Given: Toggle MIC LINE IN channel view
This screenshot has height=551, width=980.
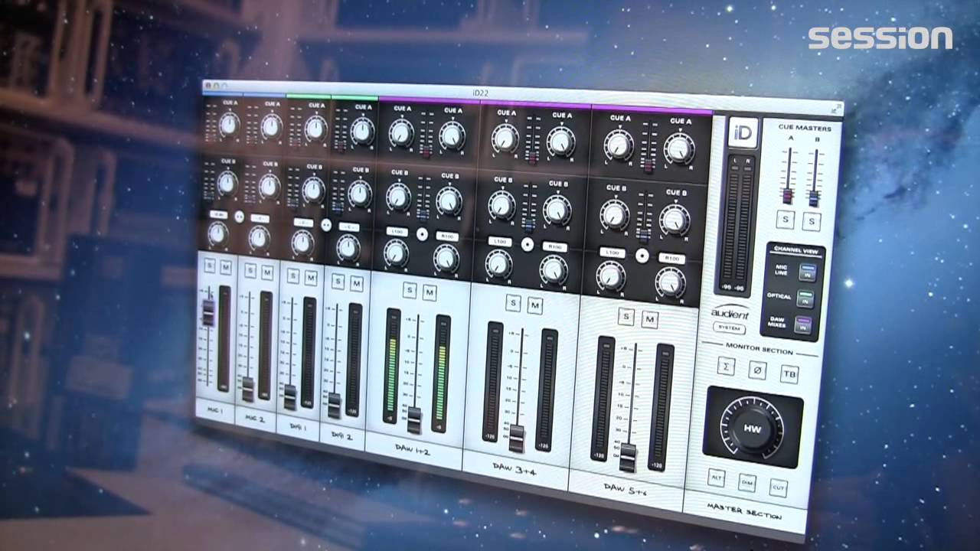Looking at the screenshot, I should click(x=807, y=272).
